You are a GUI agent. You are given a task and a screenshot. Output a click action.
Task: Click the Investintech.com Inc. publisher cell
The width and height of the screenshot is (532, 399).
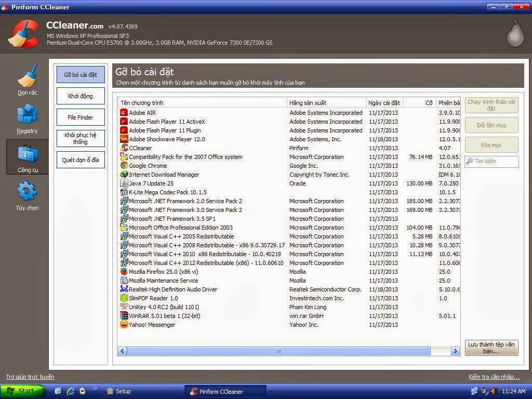point(316,298)
